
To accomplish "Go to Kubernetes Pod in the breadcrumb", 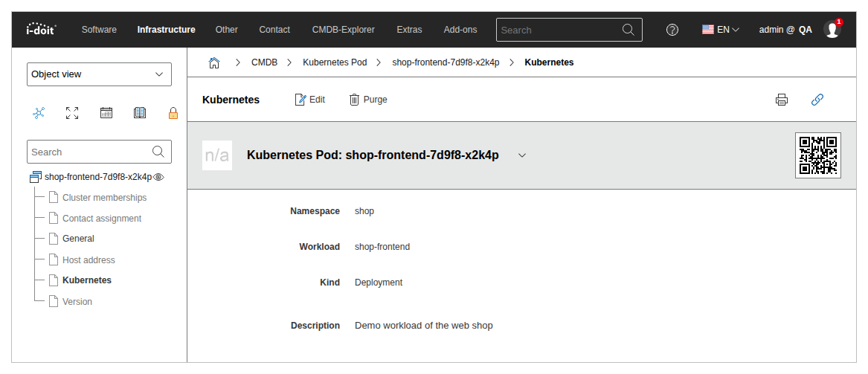I will pos(335,62).
